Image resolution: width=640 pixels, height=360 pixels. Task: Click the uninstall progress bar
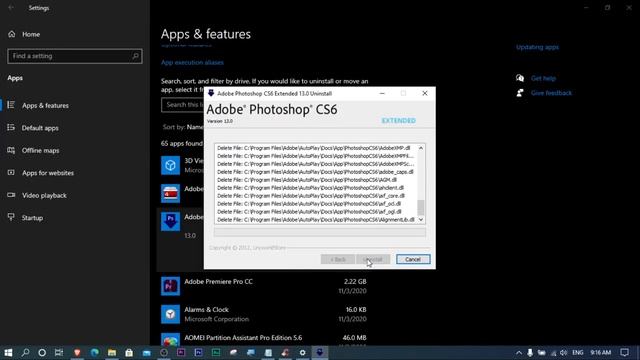pyautogui.click(x=320, y=233)
